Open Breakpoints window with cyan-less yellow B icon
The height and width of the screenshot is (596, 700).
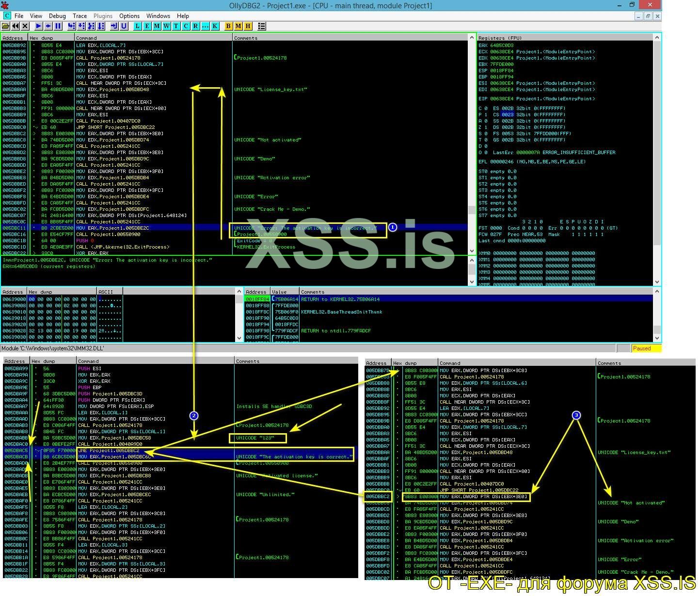tap(229, 26)
